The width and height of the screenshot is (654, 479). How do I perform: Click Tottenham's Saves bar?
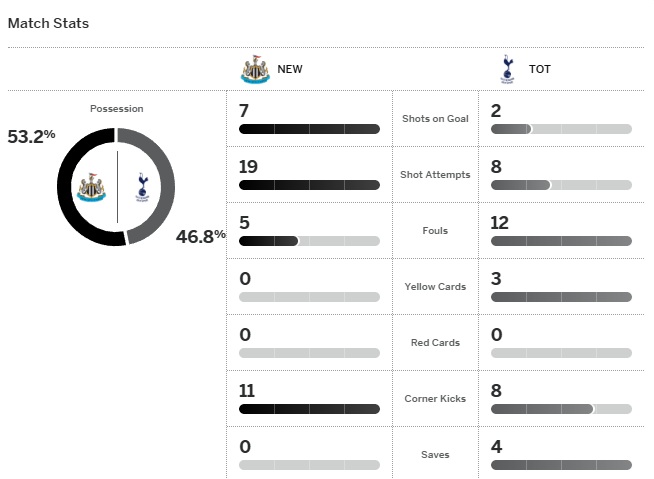coord(561,465)
